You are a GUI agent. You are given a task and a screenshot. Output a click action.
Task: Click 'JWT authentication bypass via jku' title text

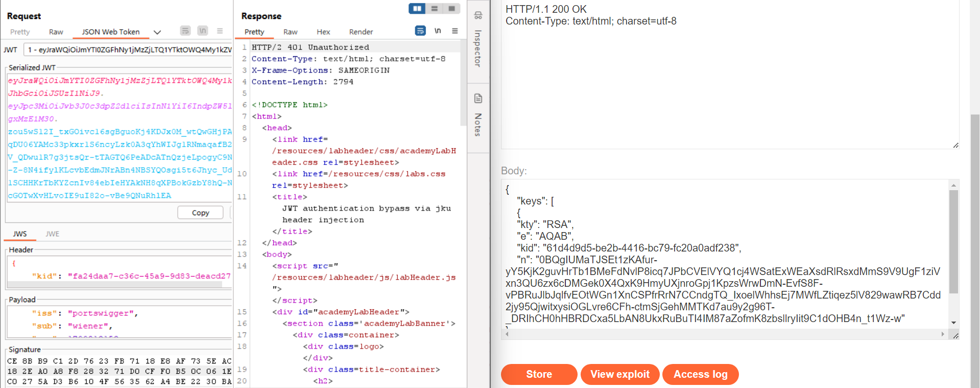coord(367,208)
